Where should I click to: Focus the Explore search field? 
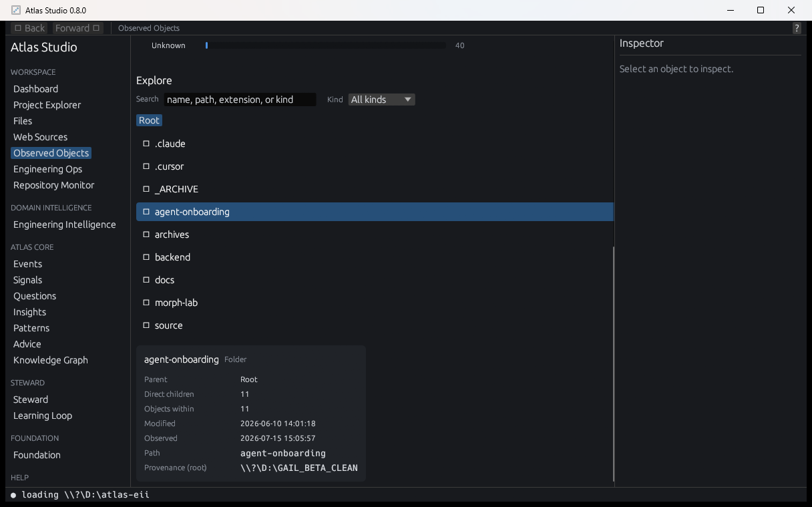point(240,100)
